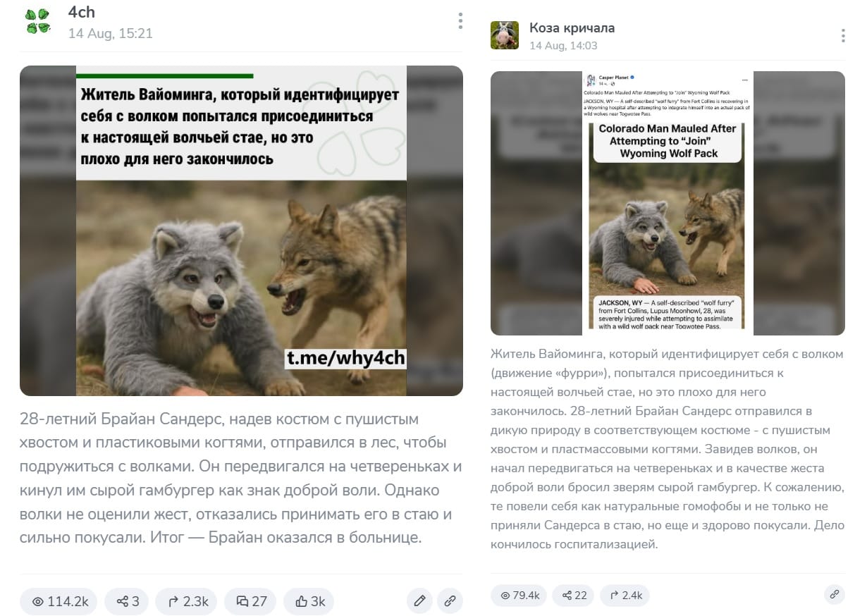Screen dimensions: 867x616
Task: Copy link icon on Коза кричала post
Action: point(835,594)
